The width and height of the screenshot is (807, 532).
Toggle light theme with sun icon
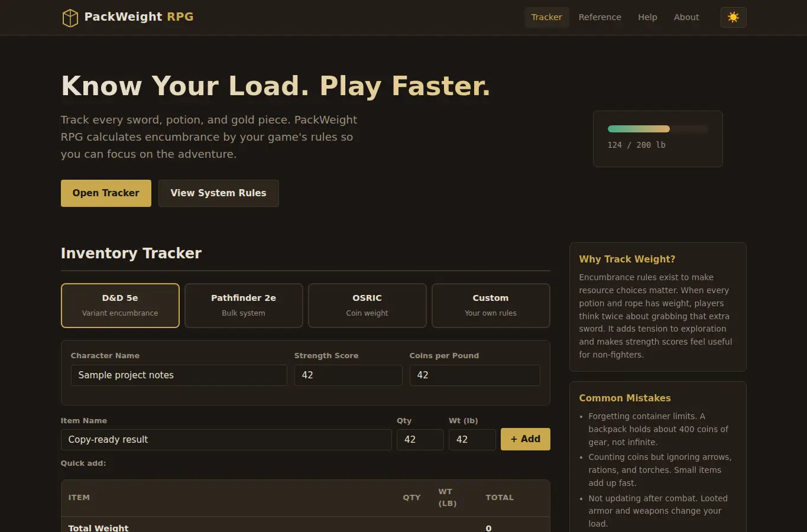click(x=733, y=17)
